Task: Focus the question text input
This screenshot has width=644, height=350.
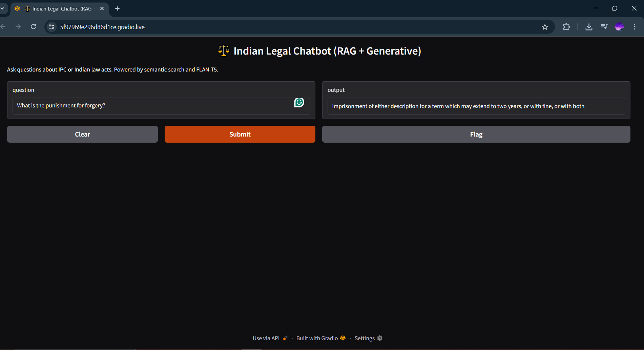Action: click(x=161, y=106)
